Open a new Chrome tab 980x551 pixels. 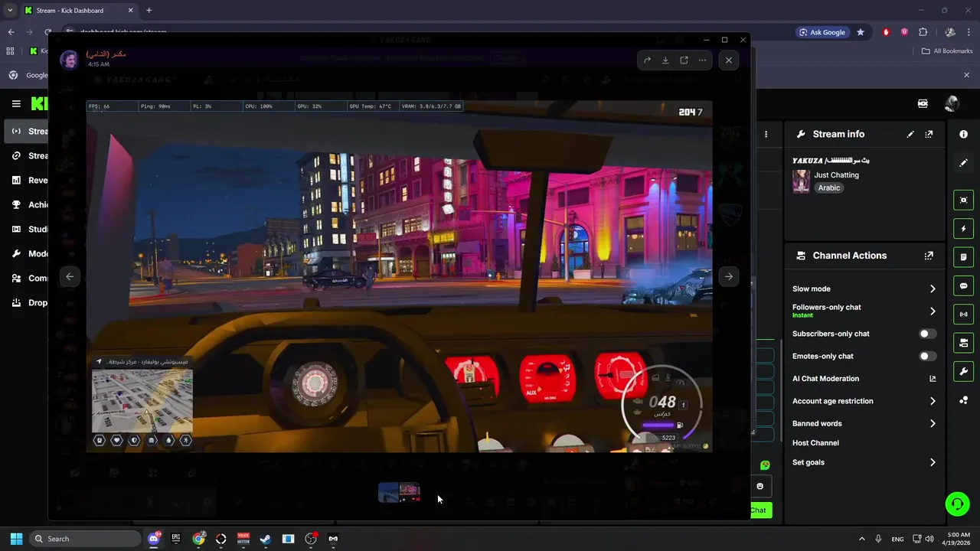pos(149,11)
